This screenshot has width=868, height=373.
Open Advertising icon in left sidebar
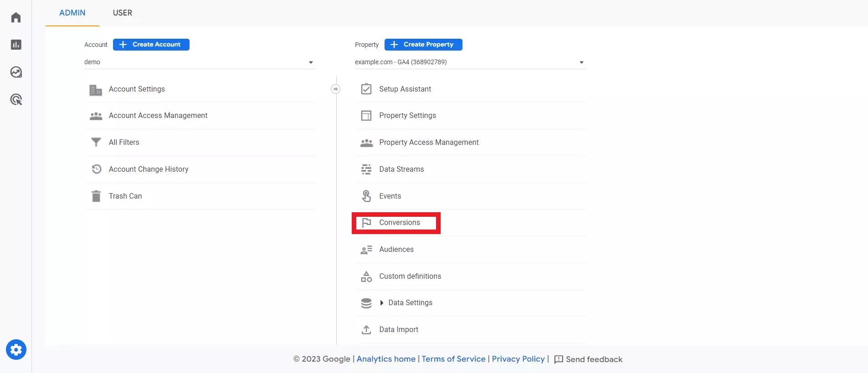(x=16, y=99)
